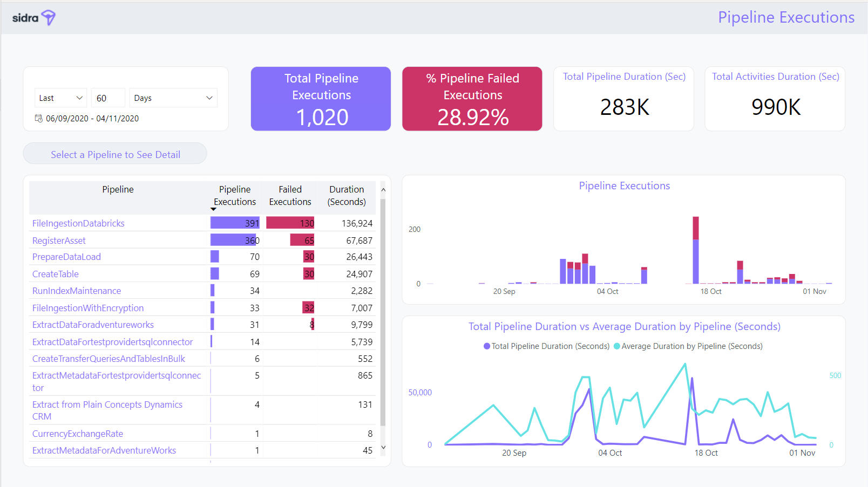Open the "Last" relative date dropdown
Image resolution: width=868 pixels, height=487 pixels.
tap(60, 98)
